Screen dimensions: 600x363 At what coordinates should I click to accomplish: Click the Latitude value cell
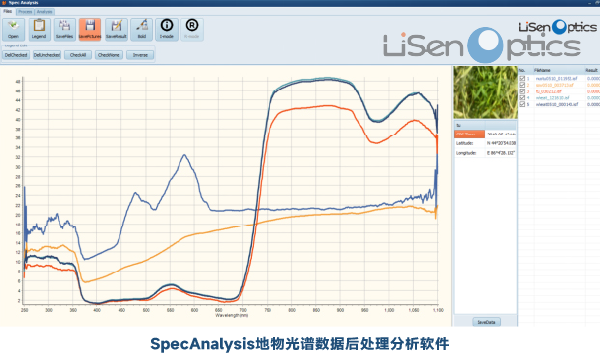tap(501, 143)
